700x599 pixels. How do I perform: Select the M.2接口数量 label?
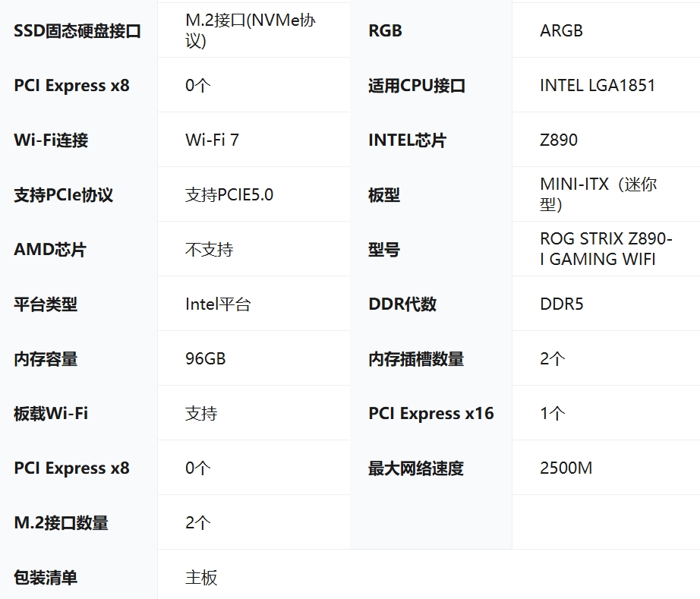click(x=61, y=522)
